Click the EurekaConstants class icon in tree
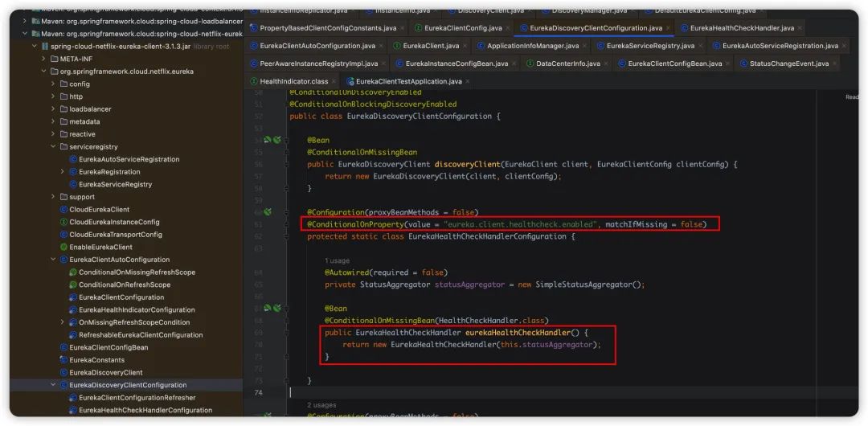Screen dimensions: 868x426 (63, 360)
